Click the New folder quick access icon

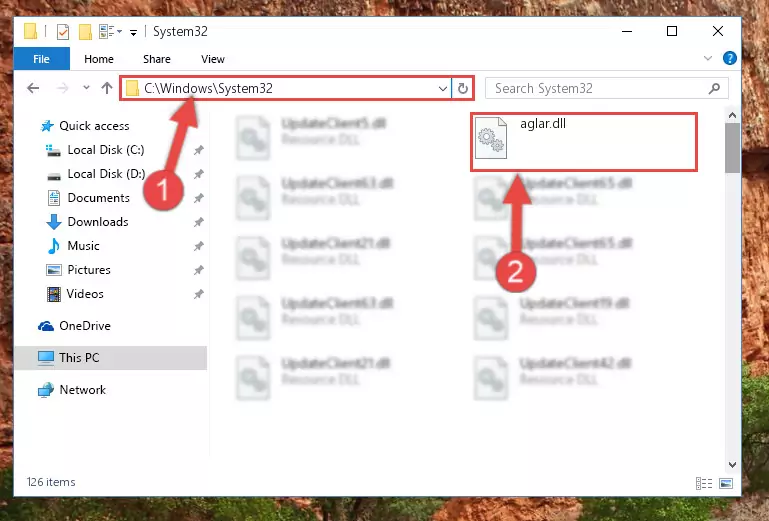tap(85, 32)
